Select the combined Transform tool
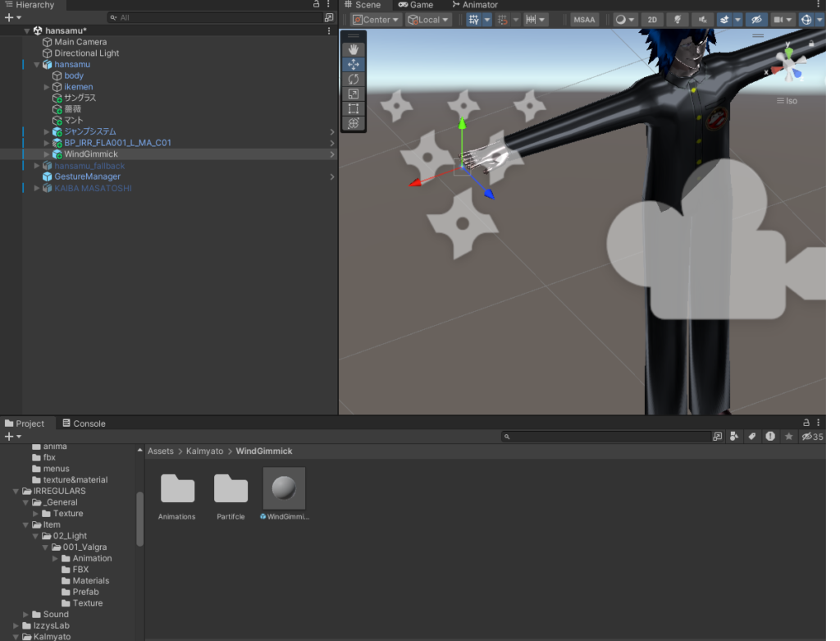This screenshot has width=840, height=641. [x=354, y=123]
